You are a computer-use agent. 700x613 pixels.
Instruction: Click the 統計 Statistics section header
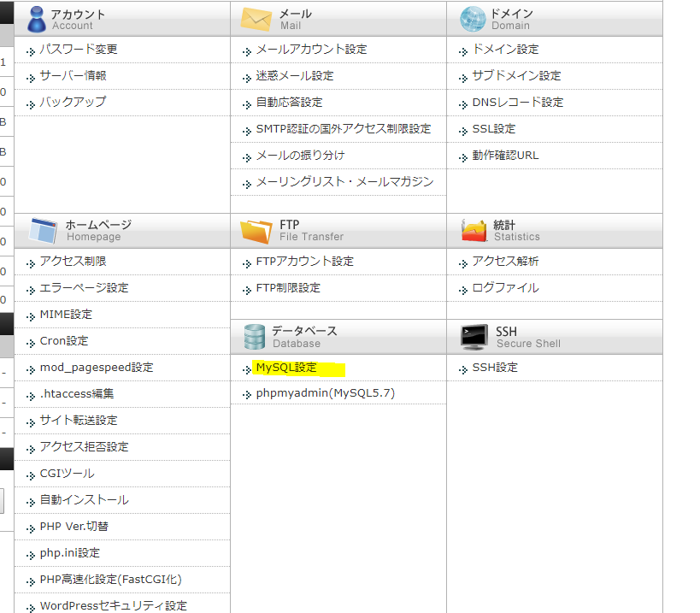(555, 231)
